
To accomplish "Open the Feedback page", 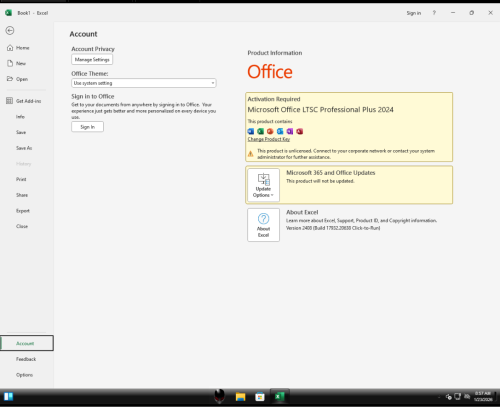I will (26, 359).
